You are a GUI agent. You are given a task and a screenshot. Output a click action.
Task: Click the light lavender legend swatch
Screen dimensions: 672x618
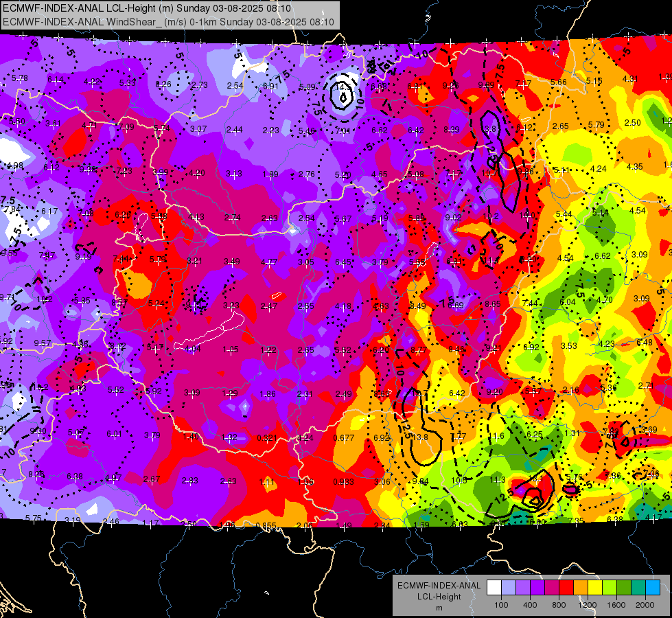[508, 588]
